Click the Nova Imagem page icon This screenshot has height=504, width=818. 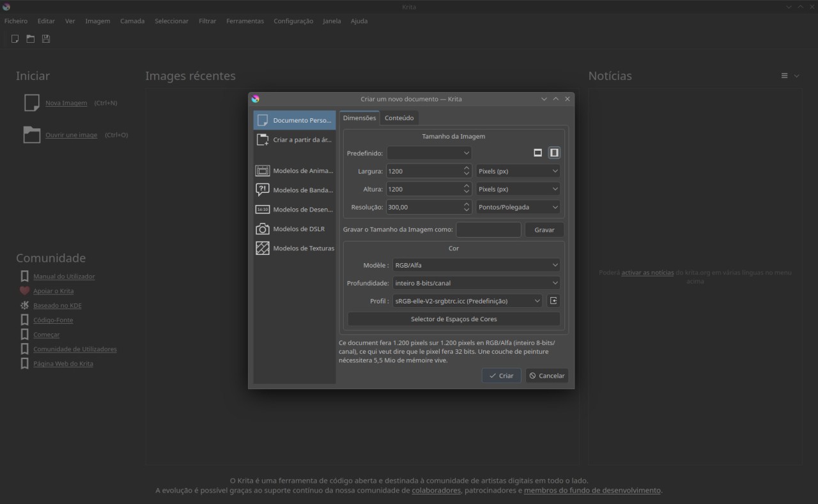pyautogui.click(x=32, y=103)
